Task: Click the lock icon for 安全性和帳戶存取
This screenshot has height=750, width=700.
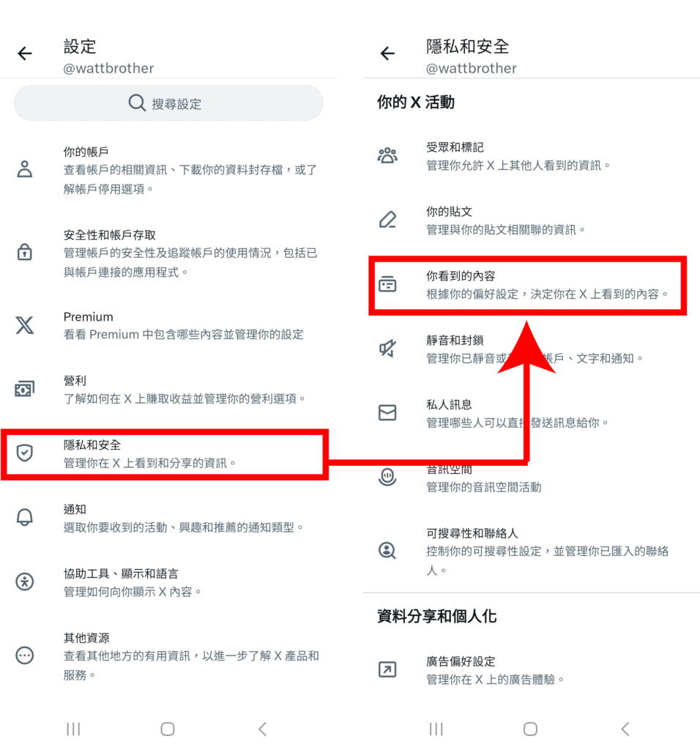Action: click(25, 252)
